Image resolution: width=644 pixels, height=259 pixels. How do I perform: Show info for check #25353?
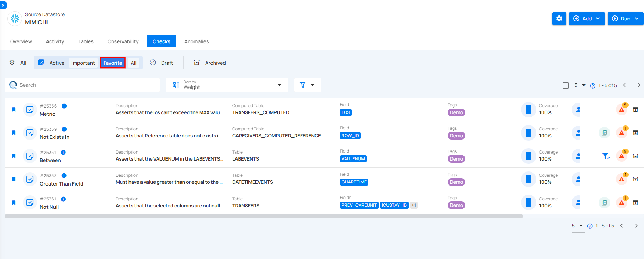pyautogui.click(x=64, y=175)
